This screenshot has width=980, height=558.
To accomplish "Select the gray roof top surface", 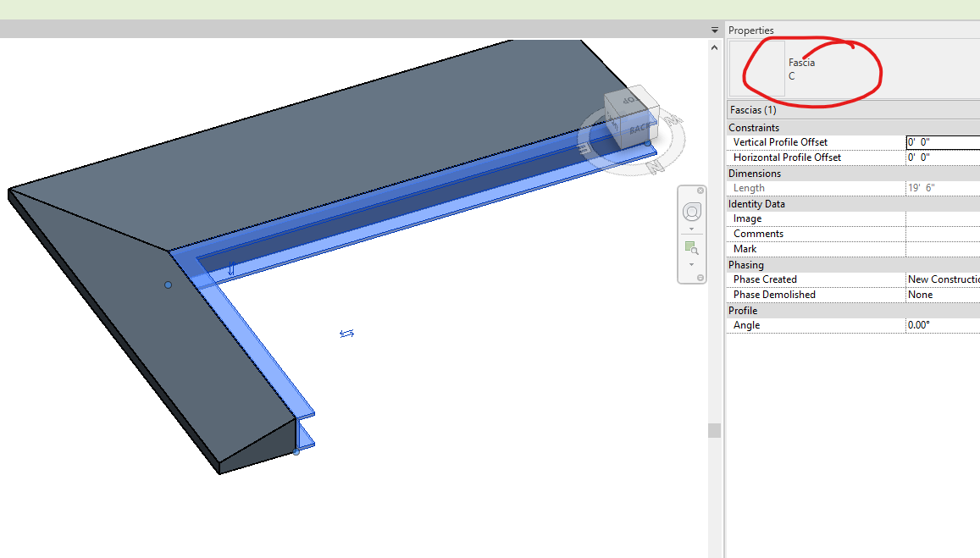I will 350,141.
